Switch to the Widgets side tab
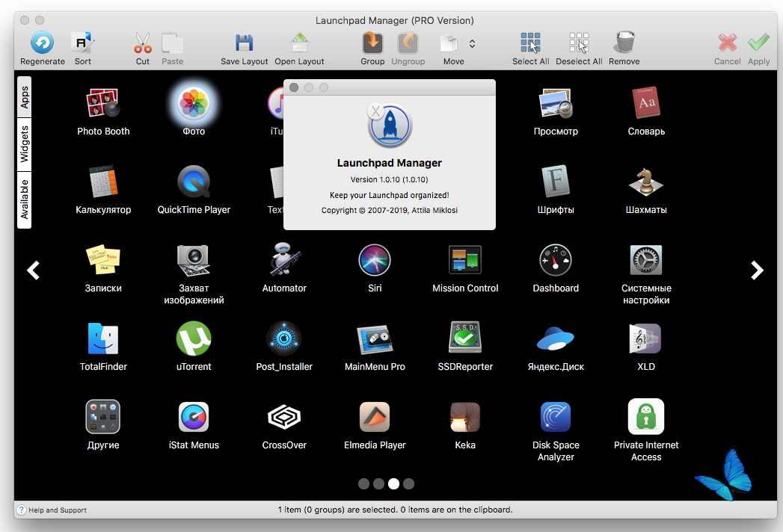The height and width of the screenshot is (532, 783). (25, 145)
